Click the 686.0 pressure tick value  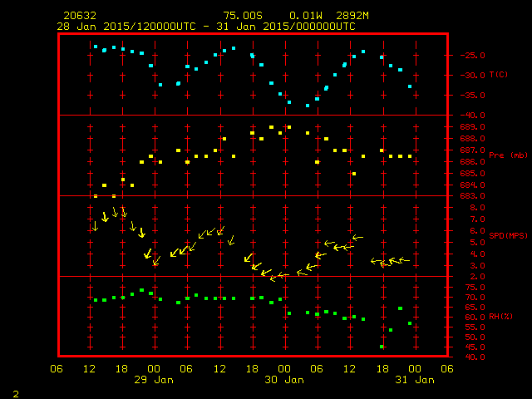pyautogui.click(x=472, y=162)
